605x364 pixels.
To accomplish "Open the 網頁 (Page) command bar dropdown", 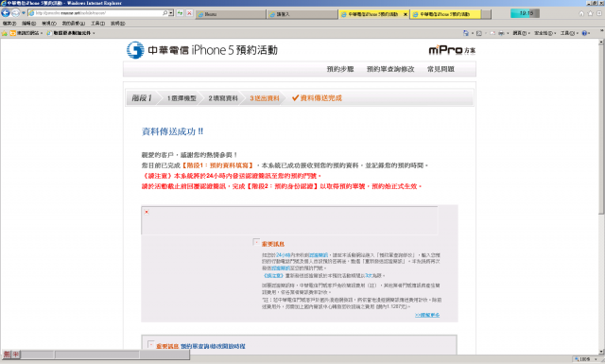I will point(521,33).
